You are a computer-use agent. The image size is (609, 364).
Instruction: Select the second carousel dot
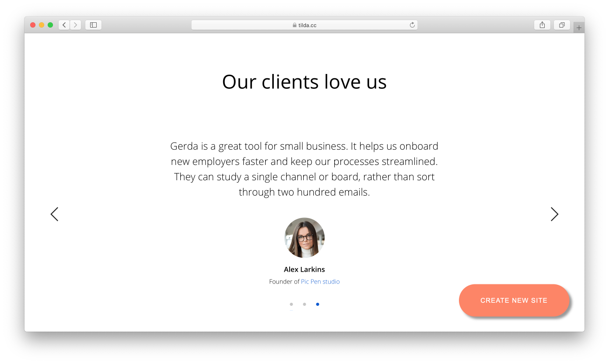coord(304,304)
